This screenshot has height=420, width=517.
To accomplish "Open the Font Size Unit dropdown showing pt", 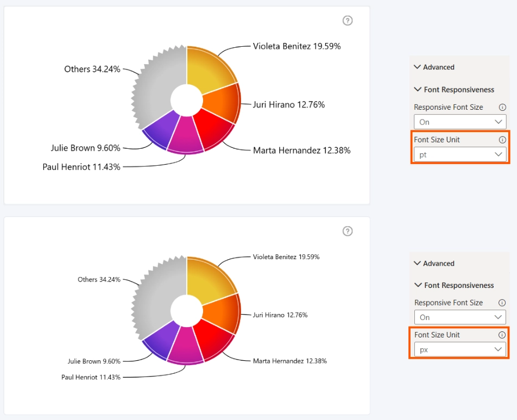I will coord(460,154).
